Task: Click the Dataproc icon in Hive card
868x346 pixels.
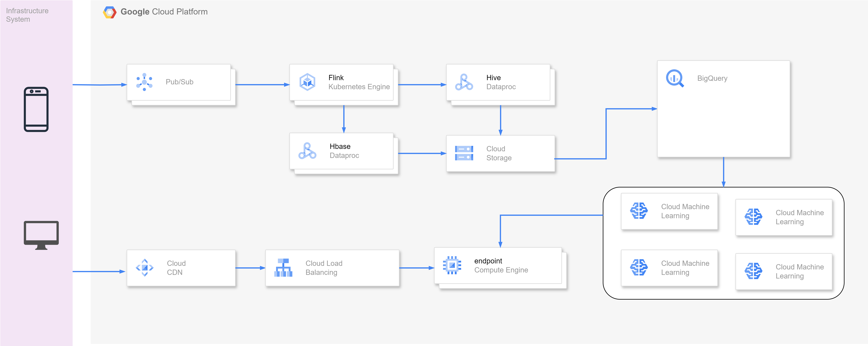Action: pyautogui.click(x=464, y=82)
